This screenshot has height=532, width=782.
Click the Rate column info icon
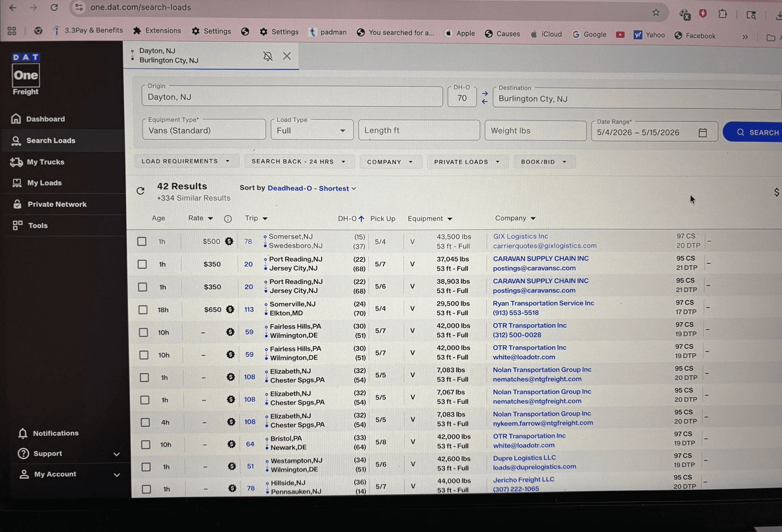click(x=228, y=219)
